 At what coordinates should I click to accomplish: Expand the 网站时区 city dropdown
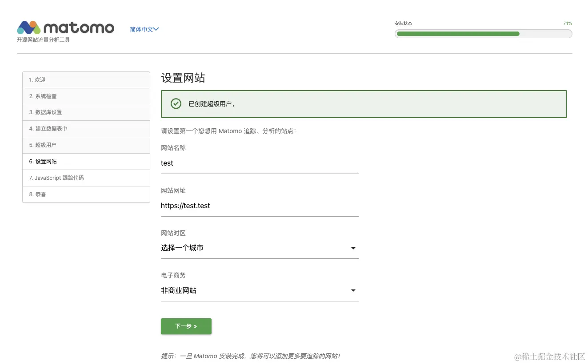[x=260, y=248]
